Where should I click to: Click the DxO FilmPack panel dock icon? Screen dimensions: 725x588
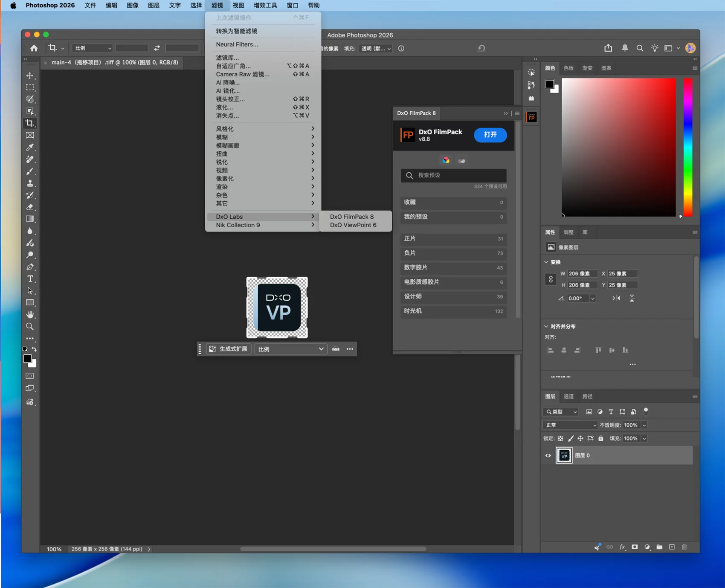pyautogui.click(x=531, y=117)
